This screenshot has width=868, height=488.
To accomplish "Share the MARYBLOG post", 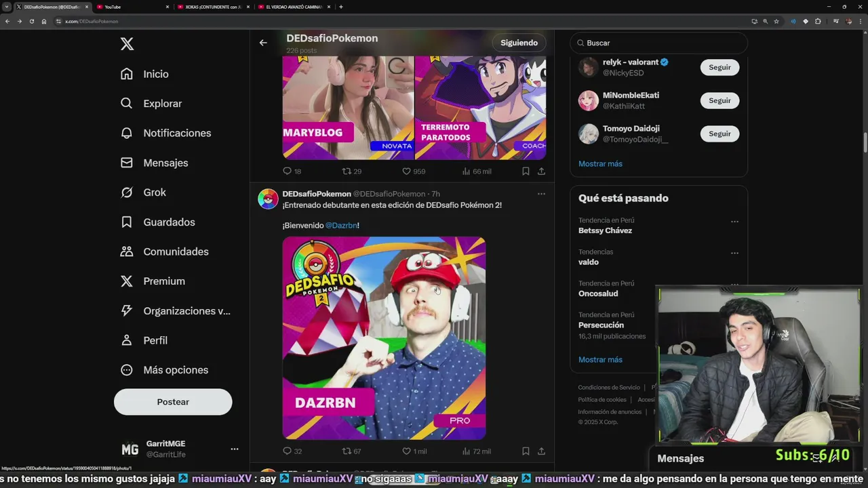I will click(x=541, y=171).
